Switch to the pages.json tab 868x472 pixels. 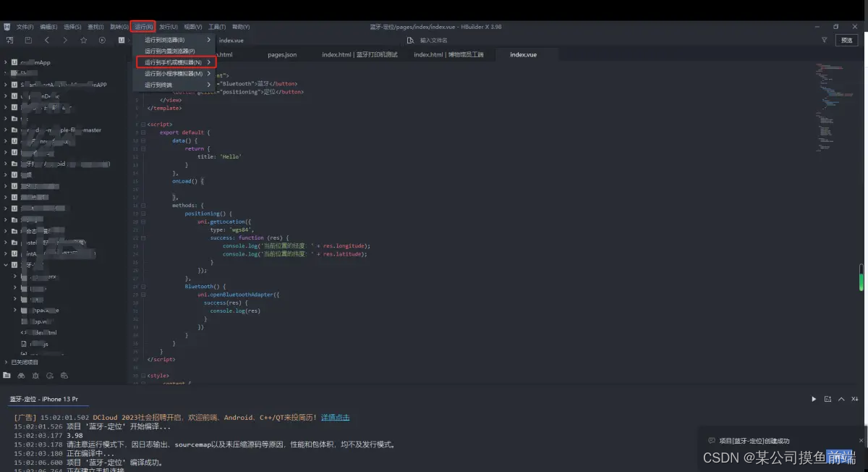(282, 54)
